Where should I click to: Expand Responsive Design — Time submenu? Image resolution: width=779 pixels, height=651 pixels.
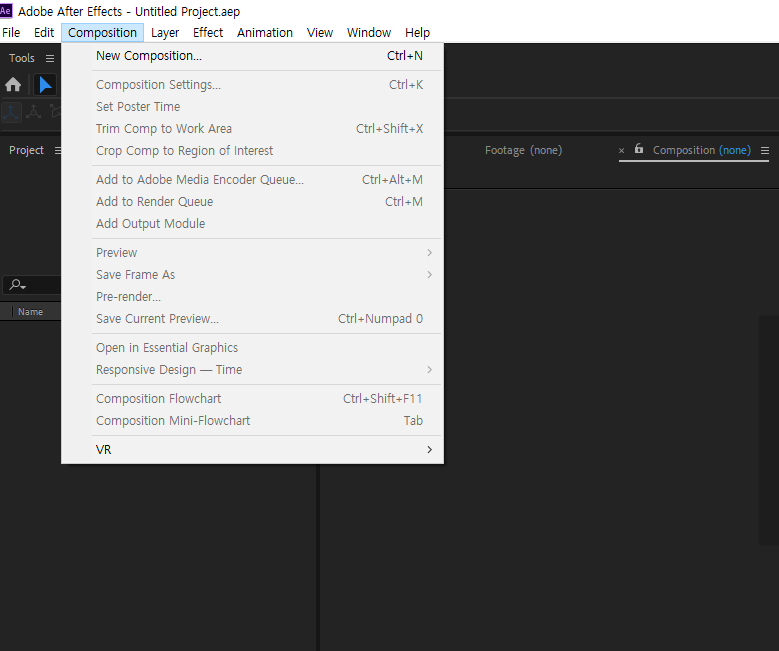point(252,370)
